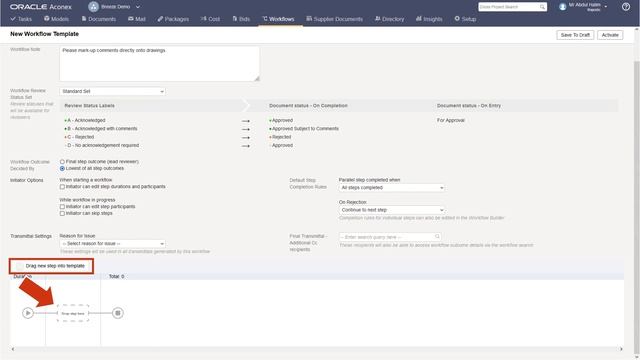Click the user profile avatar icon
The width and height of the screenshot is (640, 360).
(563, 7)
